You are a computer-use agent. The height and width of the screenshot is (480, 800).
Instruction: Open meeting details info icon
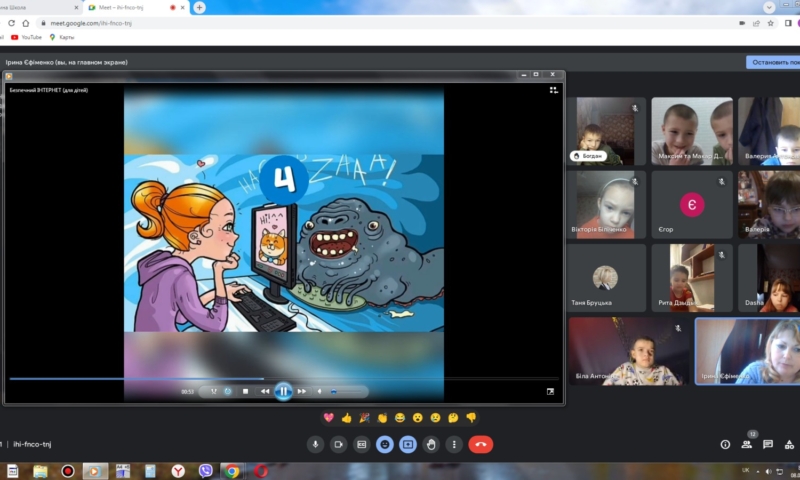click(x=725, y=445)
